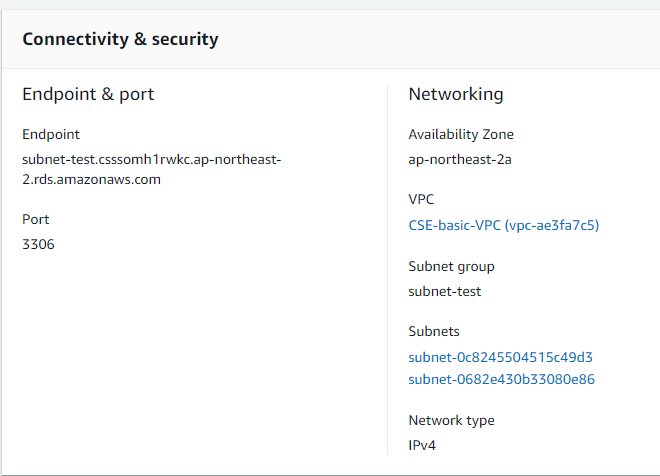Click the Availability Zone label
The width and height of the screenshot is (660, 476).
[x=461, y=134]
